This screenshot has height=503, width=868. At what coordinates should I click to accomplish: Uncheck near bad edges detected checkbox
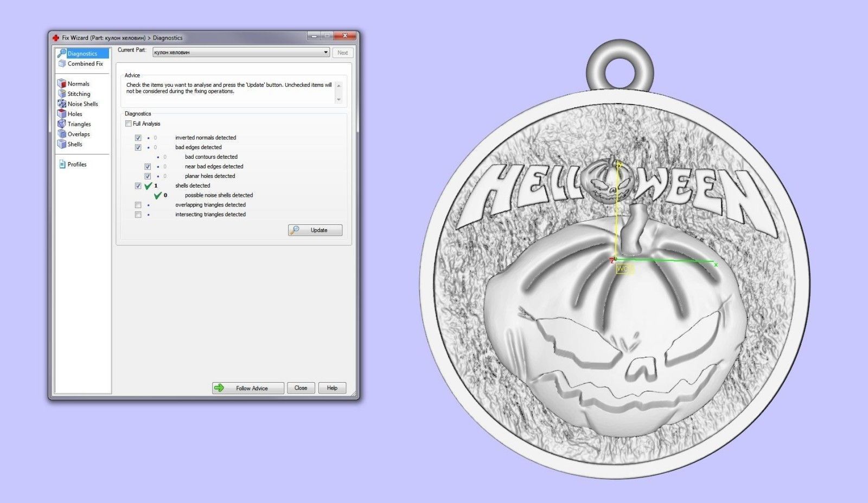(148, 166)
